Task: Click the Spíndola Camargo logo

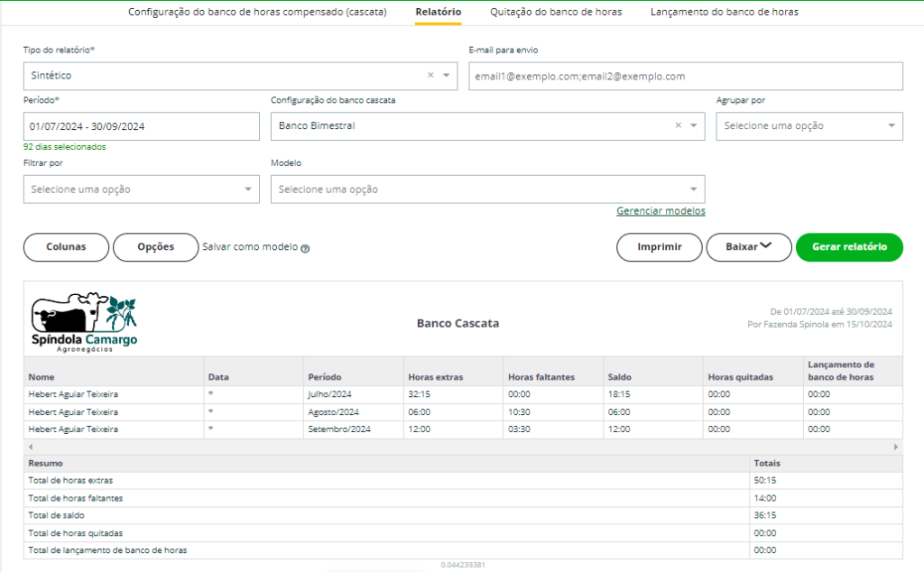Action: click(84, 322)
